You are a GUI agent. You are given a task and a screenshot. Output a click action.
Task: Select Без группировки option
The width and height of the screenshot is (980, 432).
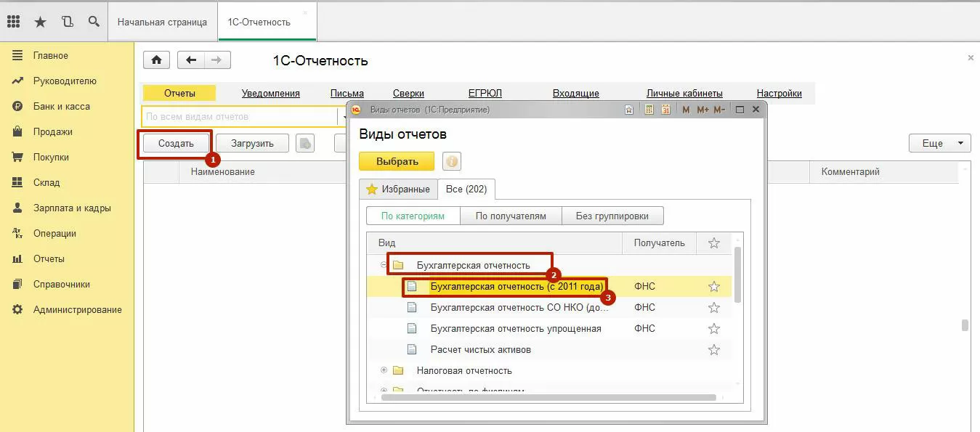click(612, 216)
